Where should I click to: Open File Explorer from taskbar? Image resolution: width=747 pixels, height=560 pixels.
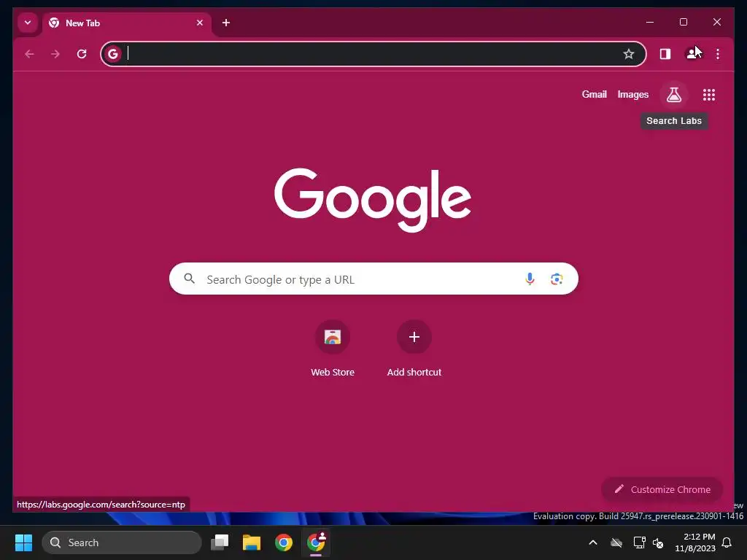(x=252, y=542)
